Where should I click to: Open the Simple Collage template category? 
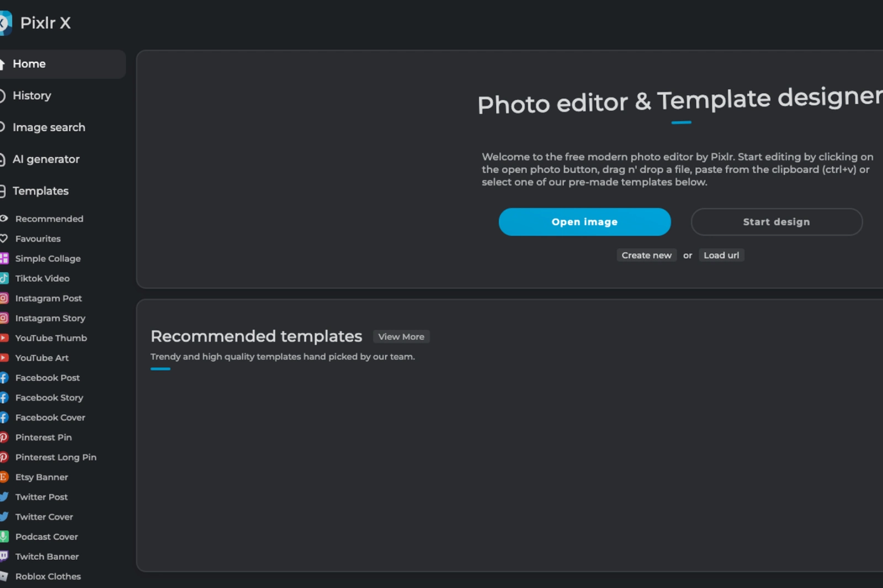(x=47, y=258)
